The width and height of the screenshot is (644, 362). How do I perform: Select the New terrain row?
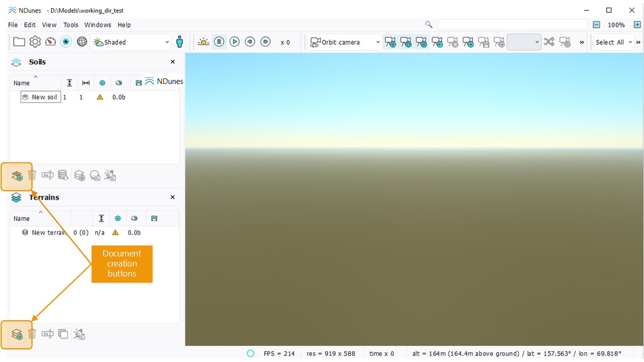(48, 233)
